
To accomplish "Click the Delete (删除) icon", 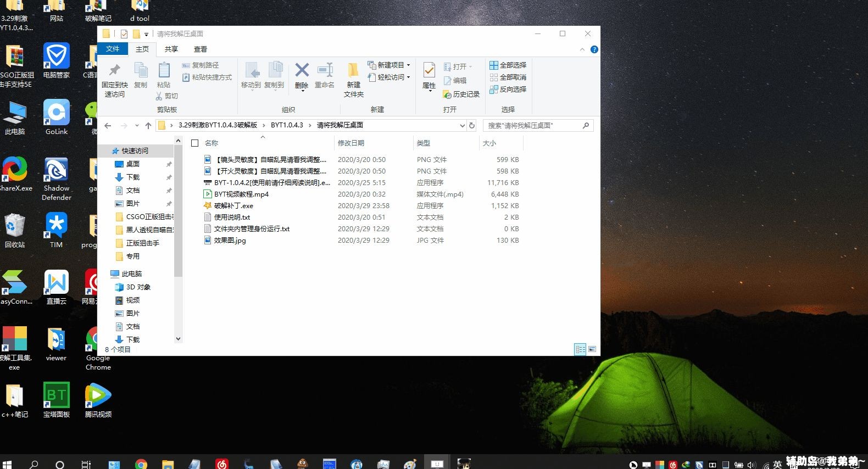I will (302, 70).
